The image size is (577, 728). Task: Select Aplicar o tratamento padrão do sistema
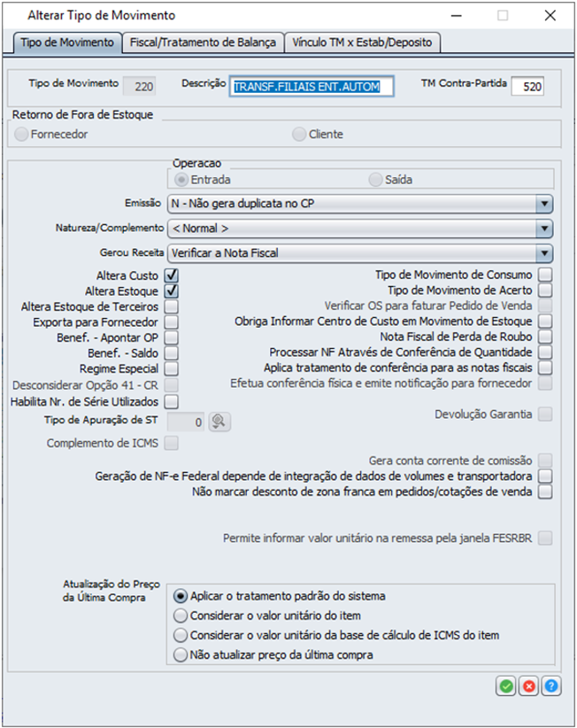tap(181, 596)
